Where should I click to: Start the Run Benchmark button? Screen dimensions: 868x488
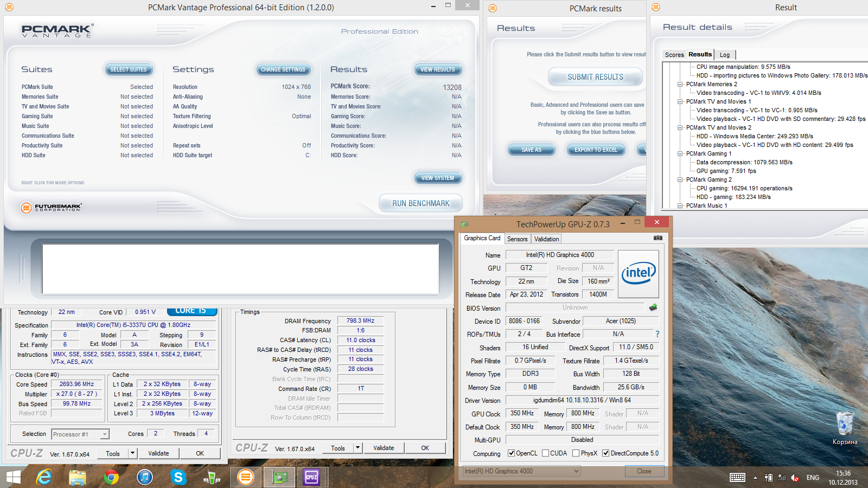[421, 203]
